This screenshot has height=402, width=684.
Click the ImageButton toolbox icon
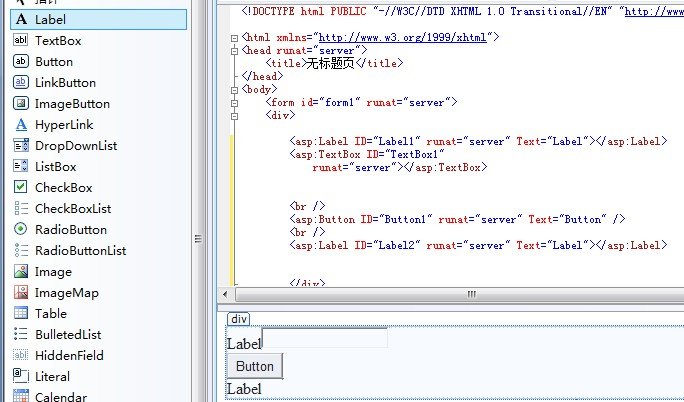click(x=21, y=103)
